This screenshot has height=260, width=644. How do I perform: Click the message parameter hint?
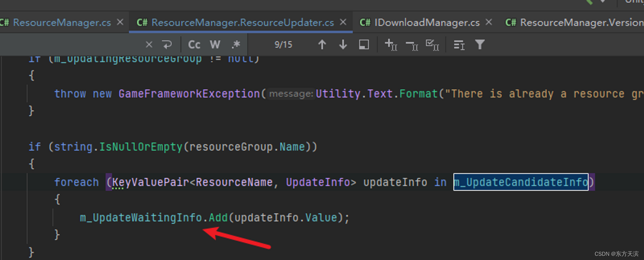click(x=291, y=94)
